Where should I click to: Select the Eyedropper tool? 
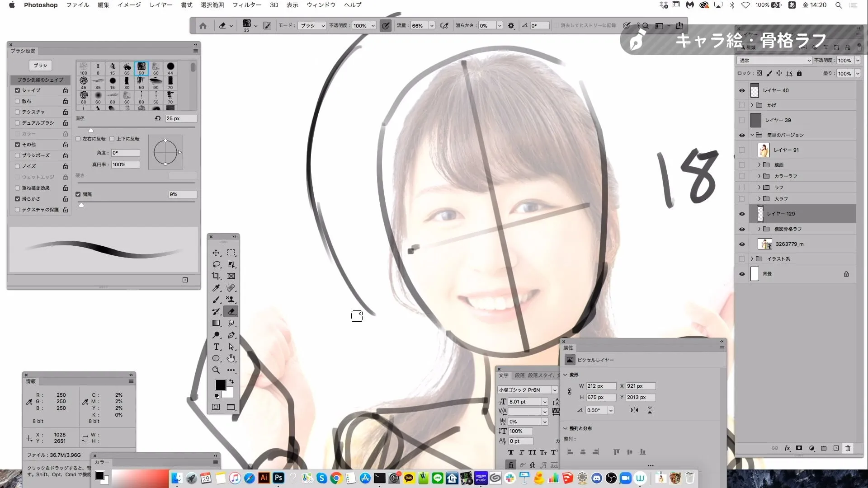pos(216,288)
